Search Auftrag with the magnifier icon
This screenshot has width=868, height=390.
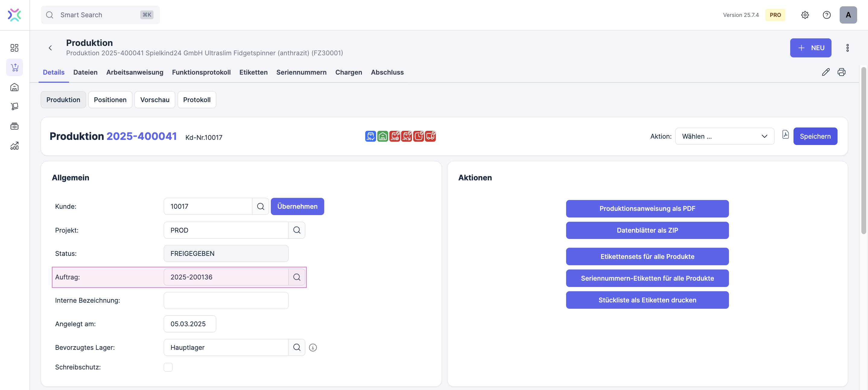pos(296,277)
